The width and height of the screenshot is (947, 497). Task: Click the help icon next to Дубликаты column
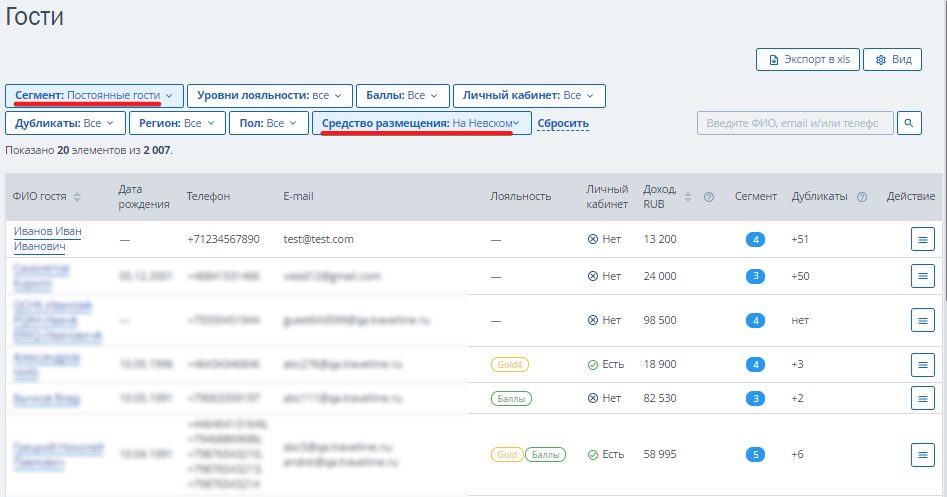pos(862,197)
